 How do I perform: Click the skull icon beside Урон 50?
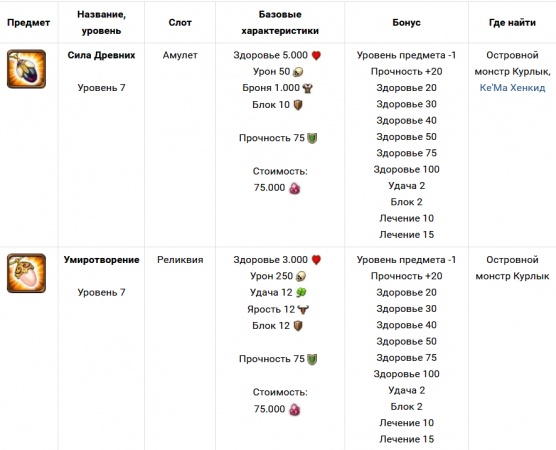click(298, 72)
